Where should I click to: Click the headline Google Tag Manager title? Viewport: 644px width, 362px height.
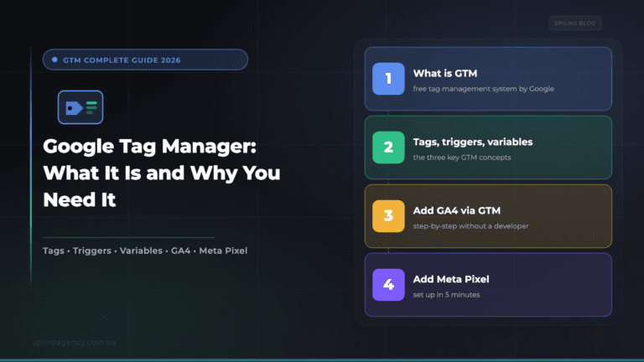click(x=161, y=173)
